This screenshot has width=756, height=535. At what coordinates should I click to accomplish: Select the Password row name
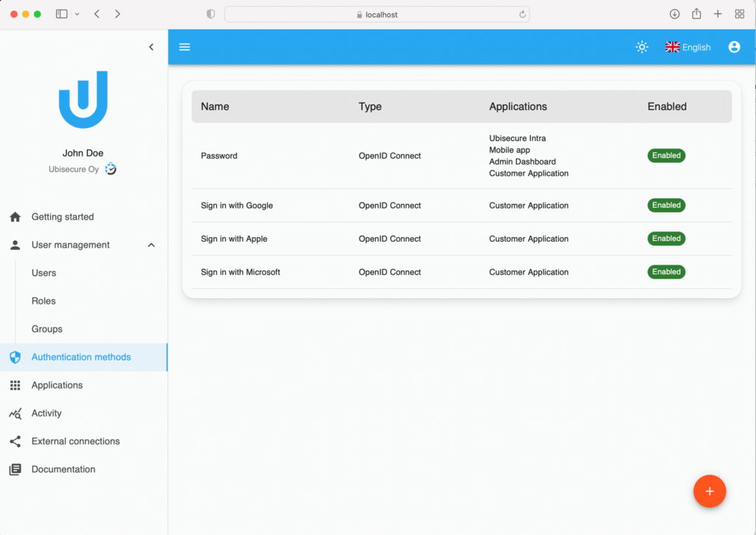click(219, 156)
